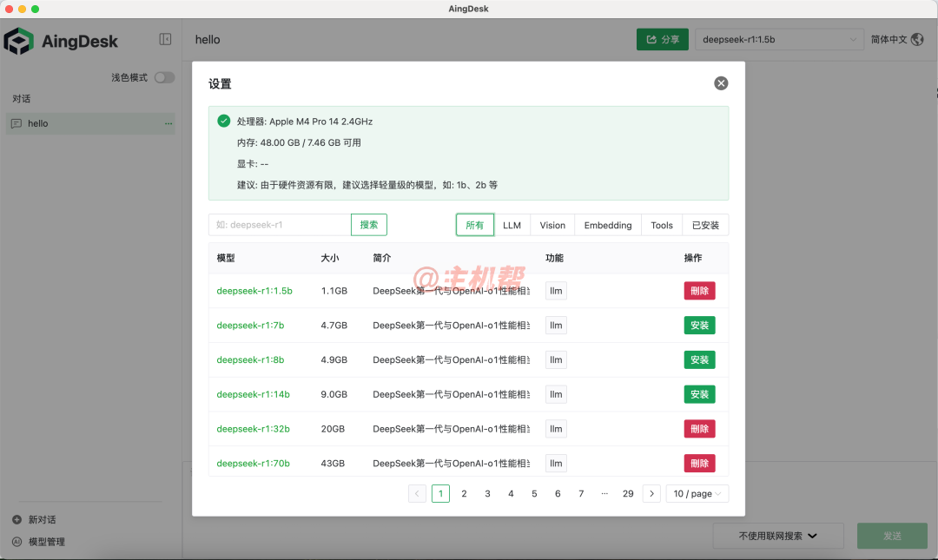Image resolution: width=938 pixels, height=560 pixels.
Task: Click the AingDesk logo icon
Action: coord(18,42)
